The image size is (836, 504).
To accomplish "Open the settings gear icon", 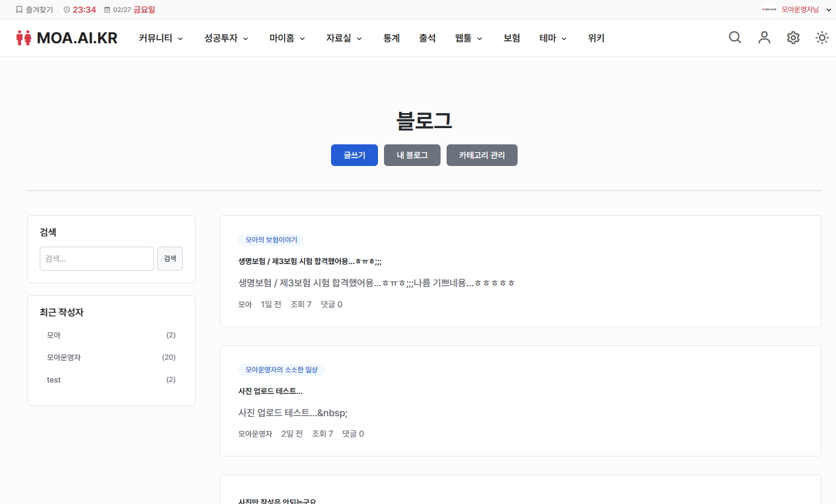I will pos(793,38).
